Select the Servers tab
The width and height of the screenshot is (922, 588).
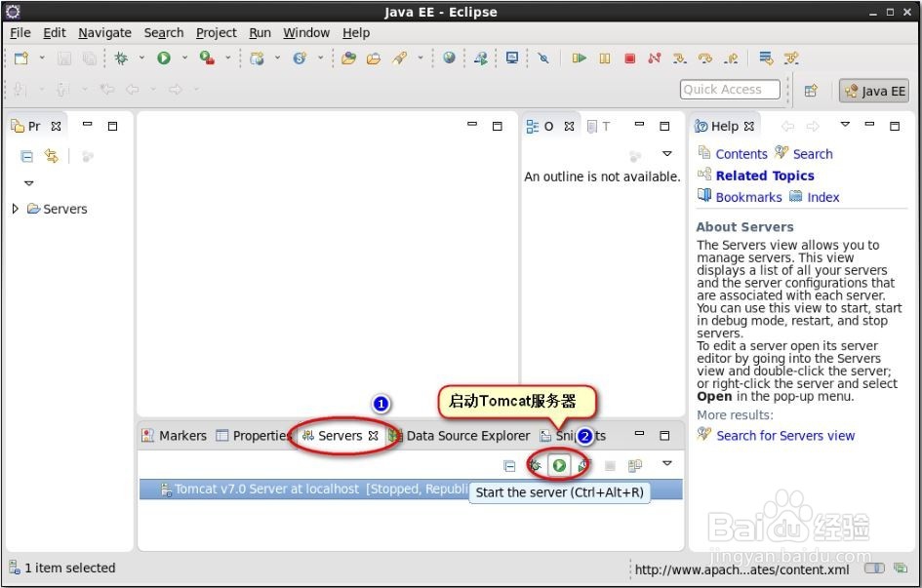click(340, 436)
